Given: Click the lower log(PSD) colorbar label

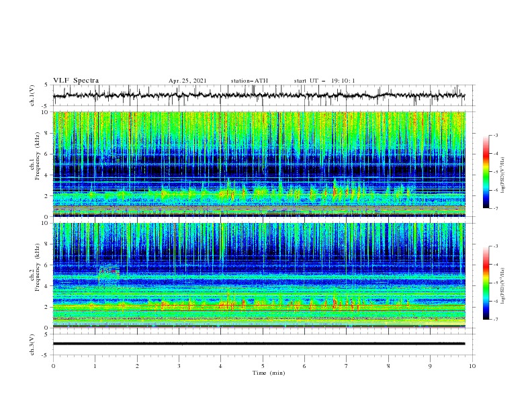Looking at the screenshot, I should [503, 286].
